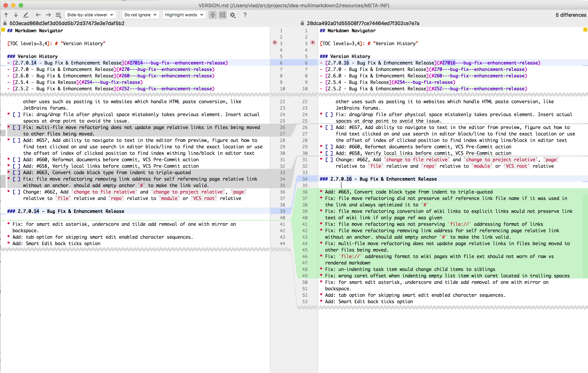
Task: Open the Side-by-side viewer dropdown
Action: click(90, 15)
